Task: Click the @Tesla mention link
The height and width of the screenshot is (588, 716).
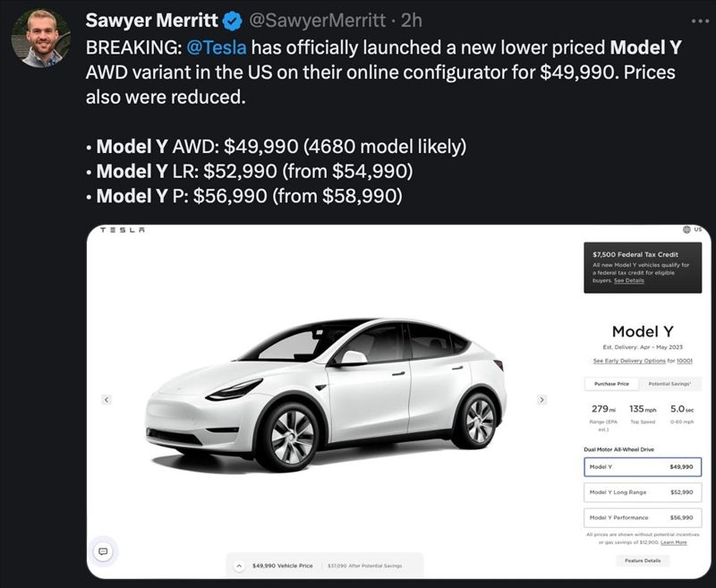Action: click(217, 47)
